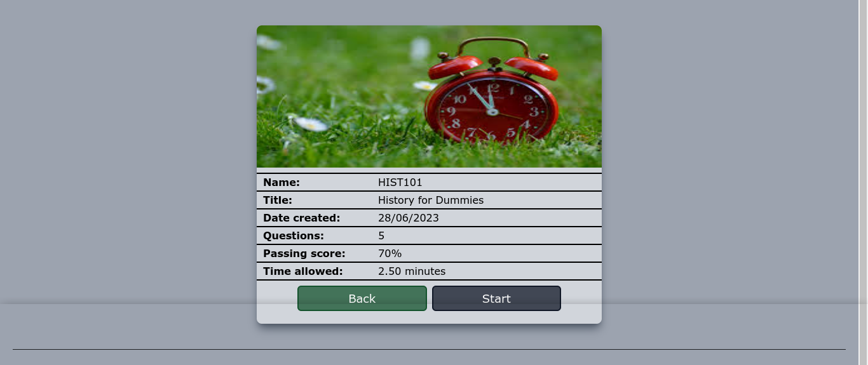This screenshot has height=365, width=868.
Task: Click the questions count value 5
Action: pos(381,236)
